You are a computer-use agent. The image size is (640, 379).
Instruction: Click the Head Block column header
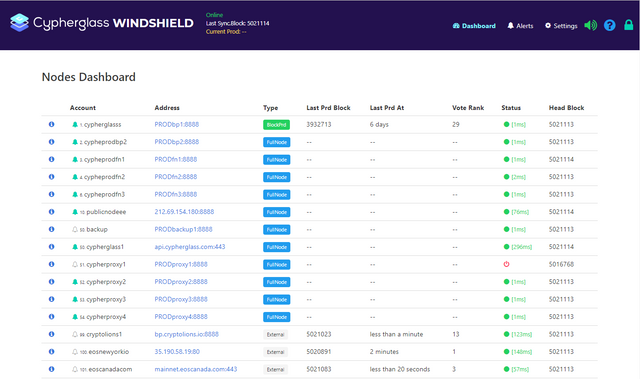(x=566, y=108)
